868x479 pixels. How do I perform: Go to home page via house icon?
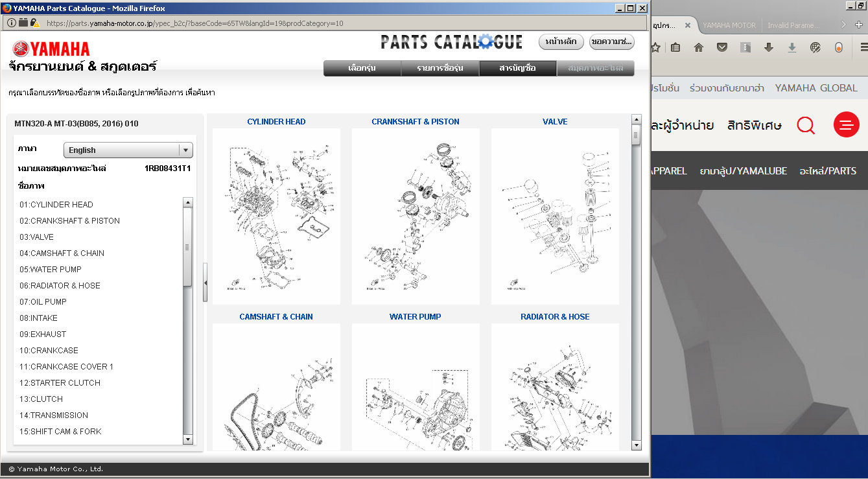click(699, 47)
